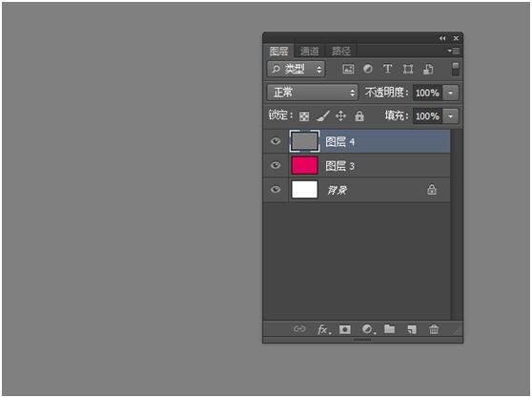Click the adjustment layer filter icon
The image size is (532, 398).
pos(368,69)
